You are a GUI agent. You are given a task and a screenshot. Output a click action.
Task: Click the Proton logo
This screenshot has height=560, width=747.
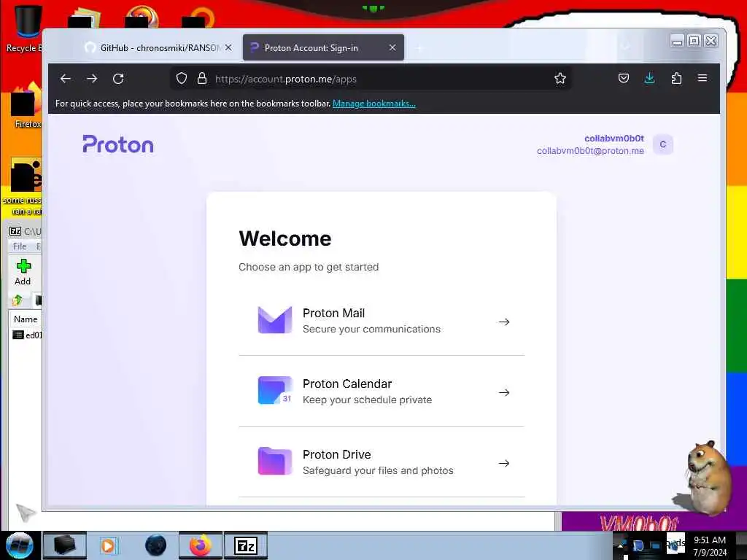click(118, 144)
